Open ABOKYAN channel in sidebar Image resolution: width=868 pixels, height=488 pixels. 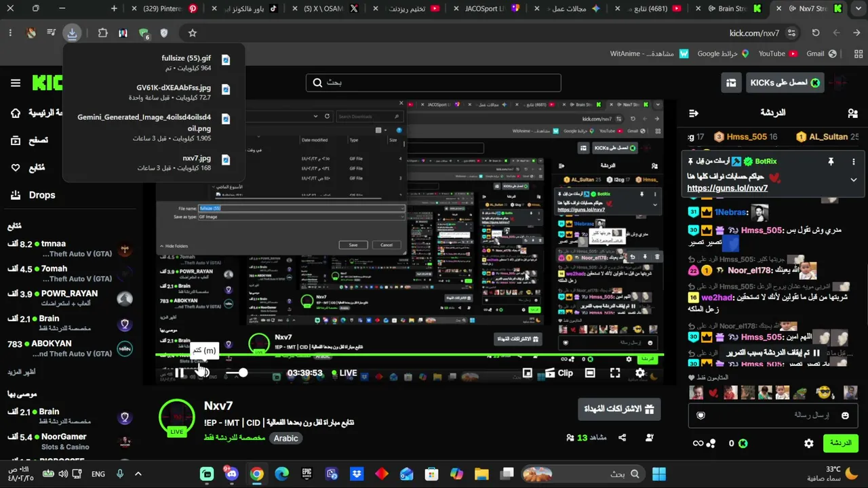click(70, 348)
